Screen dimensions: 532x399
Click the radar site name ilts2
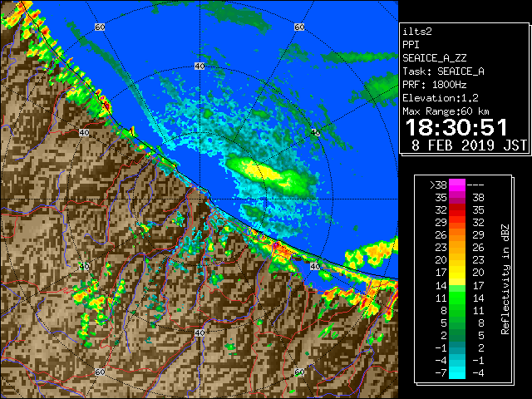417,32
